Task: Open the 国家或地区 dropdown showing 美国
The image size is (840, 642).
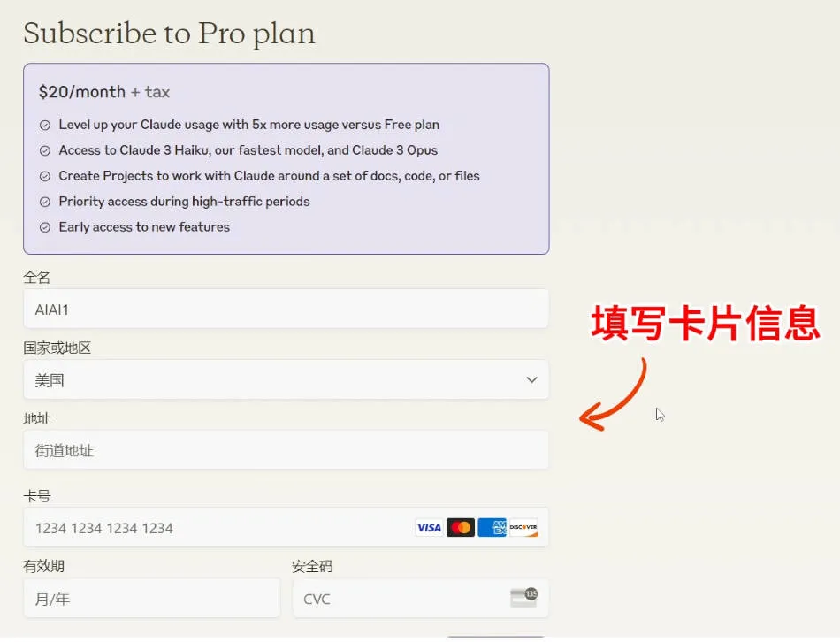Action: tap(286, 380)
